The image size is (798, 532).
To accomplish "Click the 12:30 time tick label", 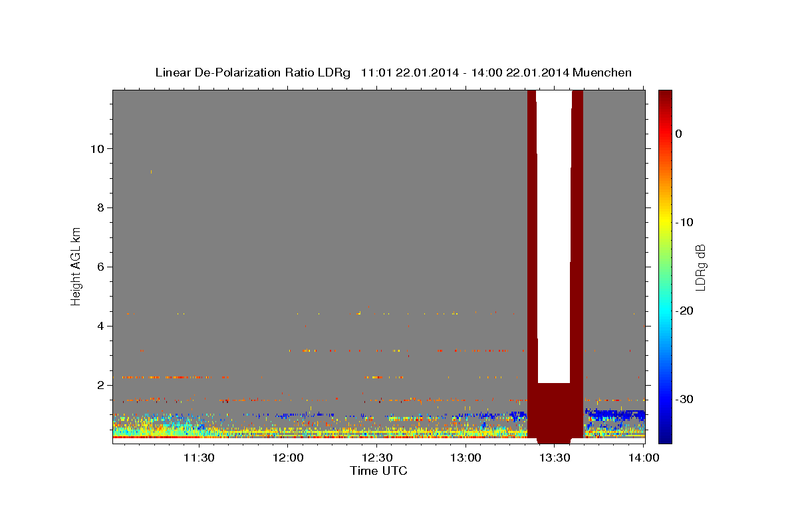I will (377, 458).
